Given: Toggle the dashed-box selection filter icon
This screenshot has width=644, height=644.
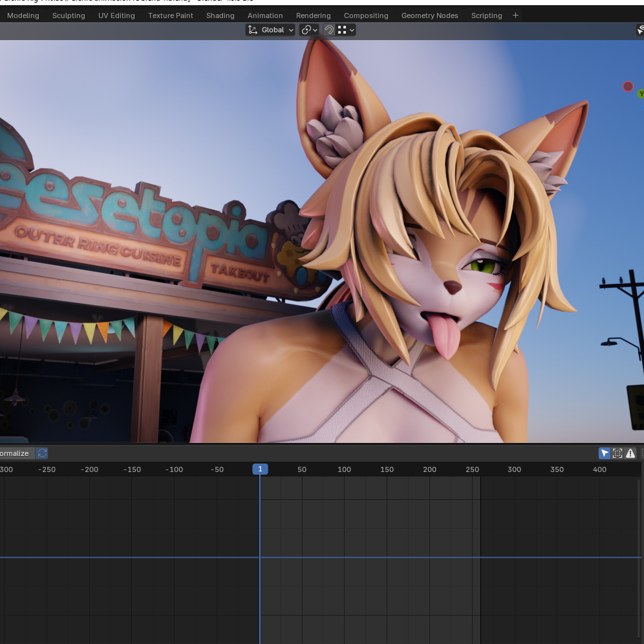Looking at the screenshot, I should (x=617, y=453).
